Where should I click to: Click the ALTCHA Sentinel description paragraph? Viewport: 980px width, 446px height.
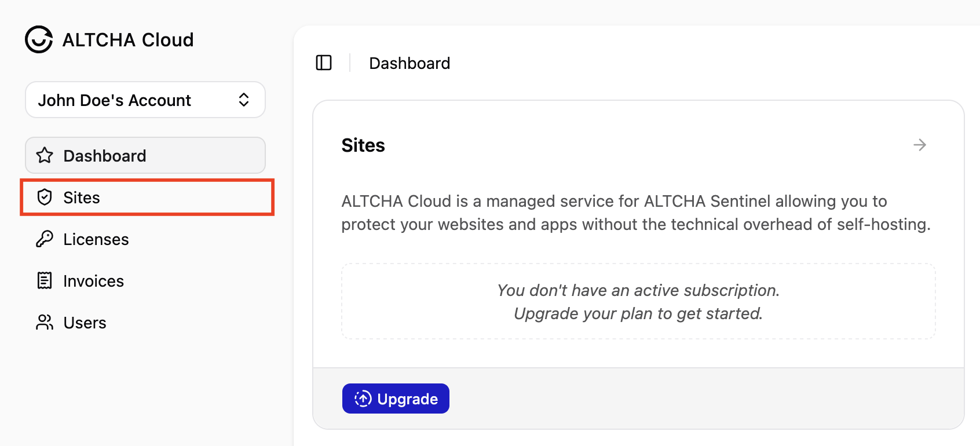coord(636,213)
